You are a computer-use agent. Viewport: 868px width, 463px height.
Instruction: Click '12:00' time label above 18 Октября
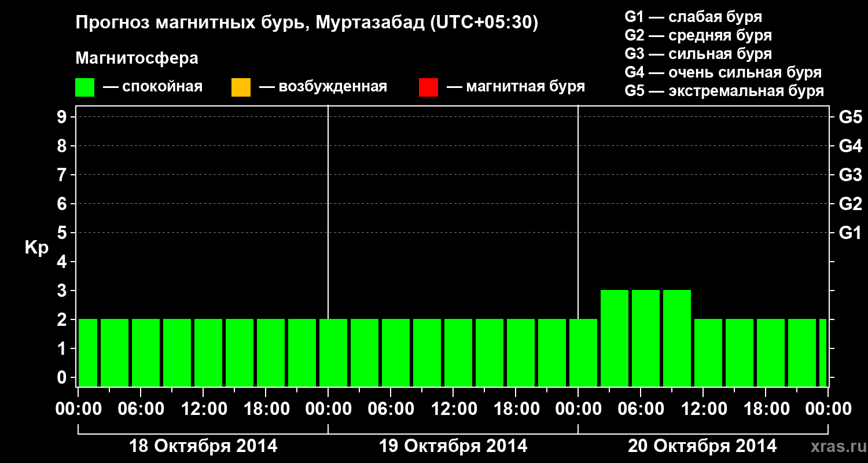click(x=203, y=409)
